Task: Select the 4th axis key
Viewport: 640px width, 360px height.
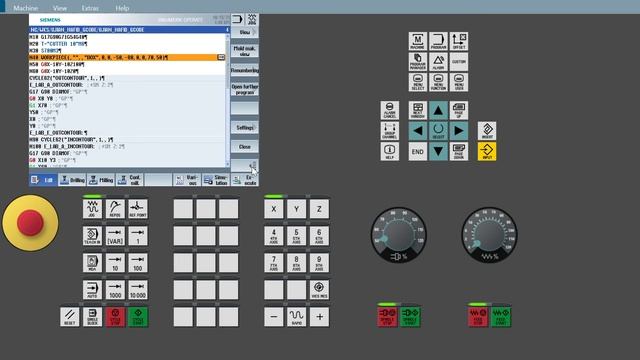Action: [273, 236]
